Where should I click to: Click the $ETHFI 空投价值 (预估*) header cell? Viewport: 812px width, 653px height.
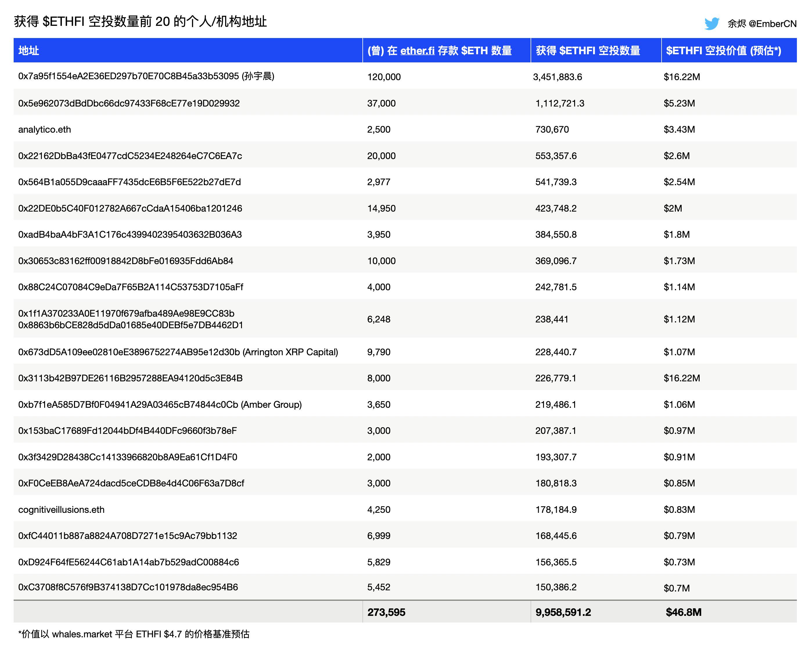725,50
